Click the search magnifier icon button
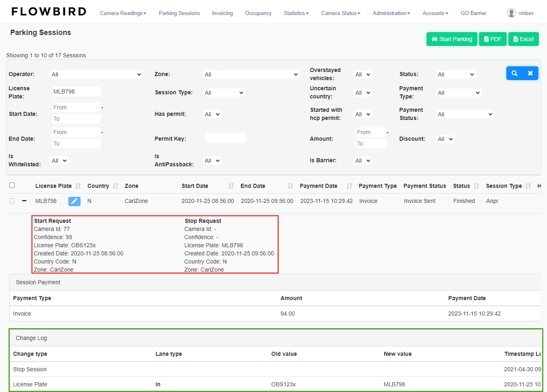The image size is (547, 392). pos(514,73)
